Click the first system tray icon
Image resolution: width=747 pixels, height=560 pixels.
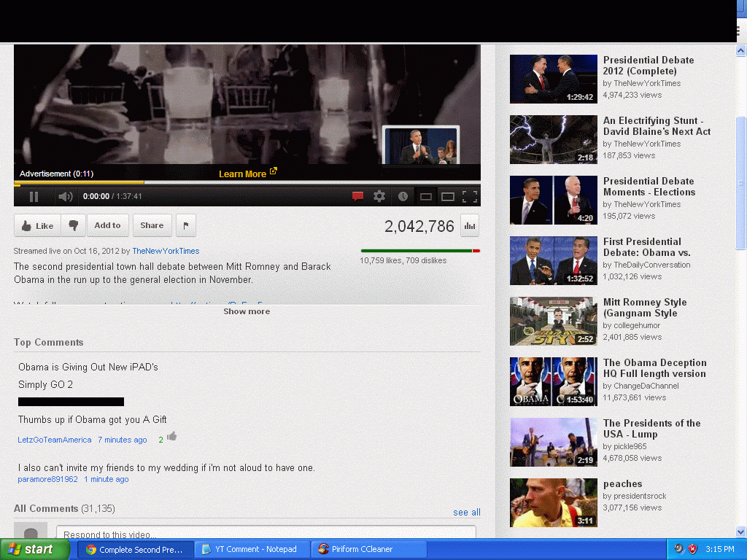678,549
